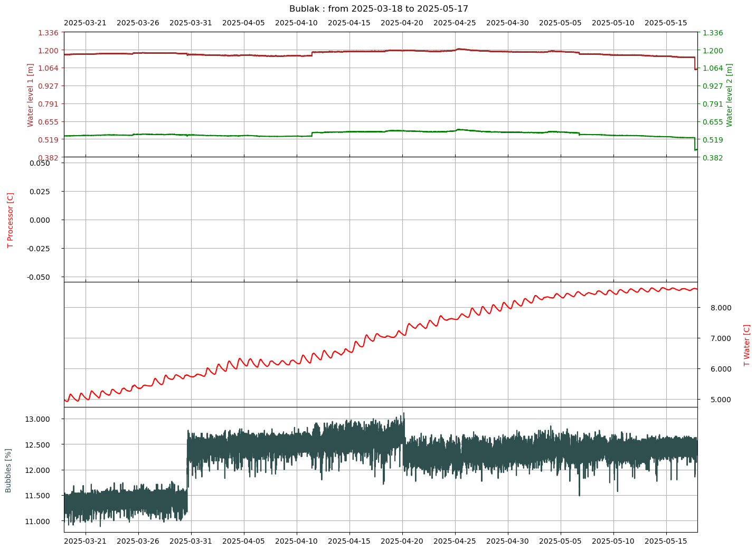This screenshot has height=550, width=756.
Task: Click the green 1.200 tick of Water level 2
Action: pos(713,51)
